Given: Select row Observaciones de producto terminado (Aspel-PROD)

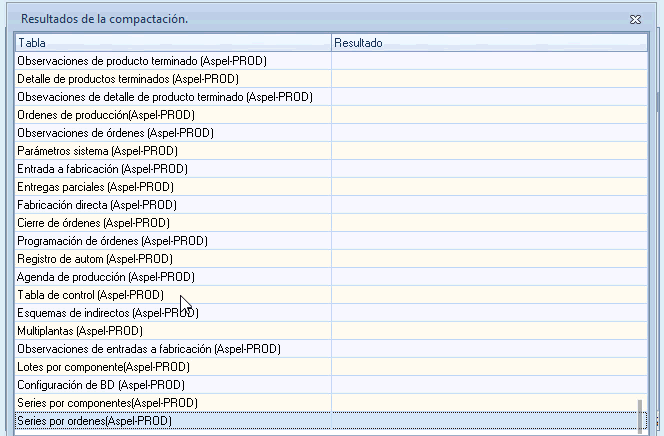Looking at the screenshot, I should [x=331, y=61].
